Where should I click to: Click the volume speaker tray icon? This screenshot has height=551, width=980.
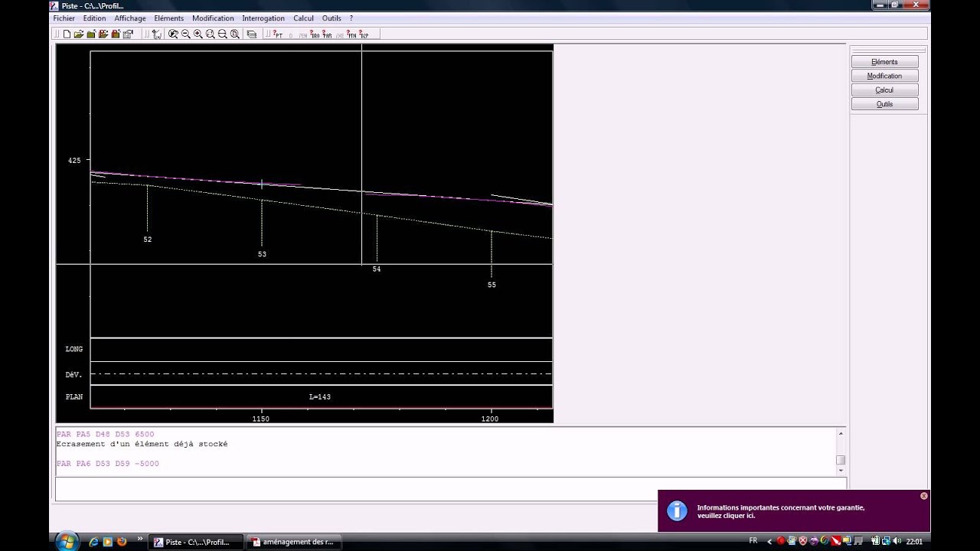(897, 541)
